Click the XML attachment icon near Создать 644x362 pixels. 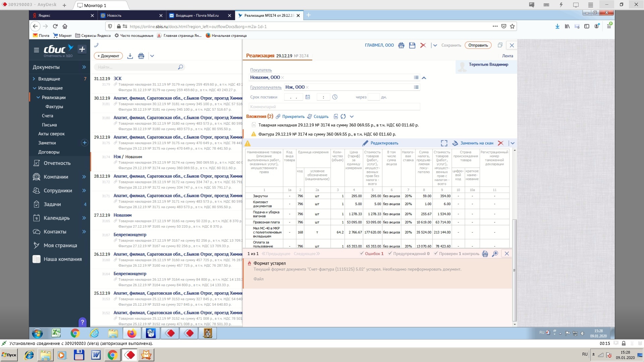click(x=336, y=117)
